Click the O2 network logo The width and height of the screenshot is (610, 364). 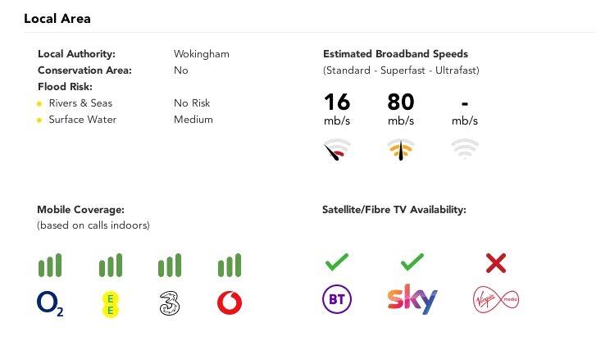(x=51, y=303)
